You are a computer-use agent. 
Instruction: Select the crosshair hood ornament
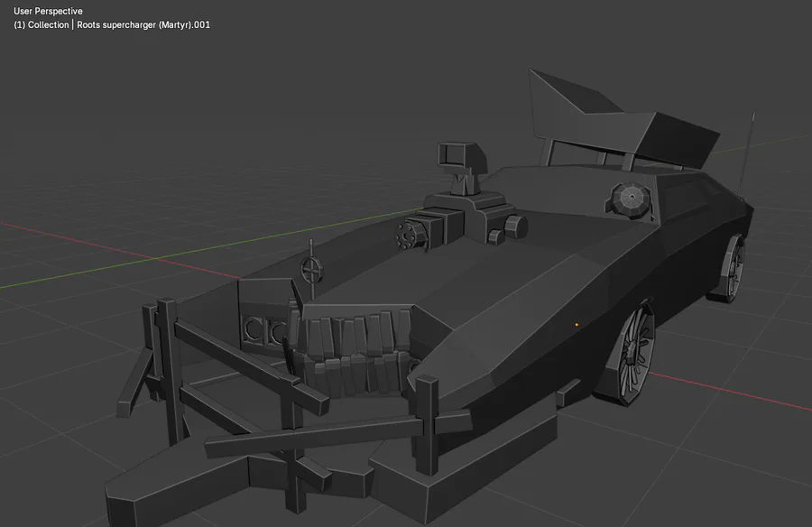tap(311, 269)
